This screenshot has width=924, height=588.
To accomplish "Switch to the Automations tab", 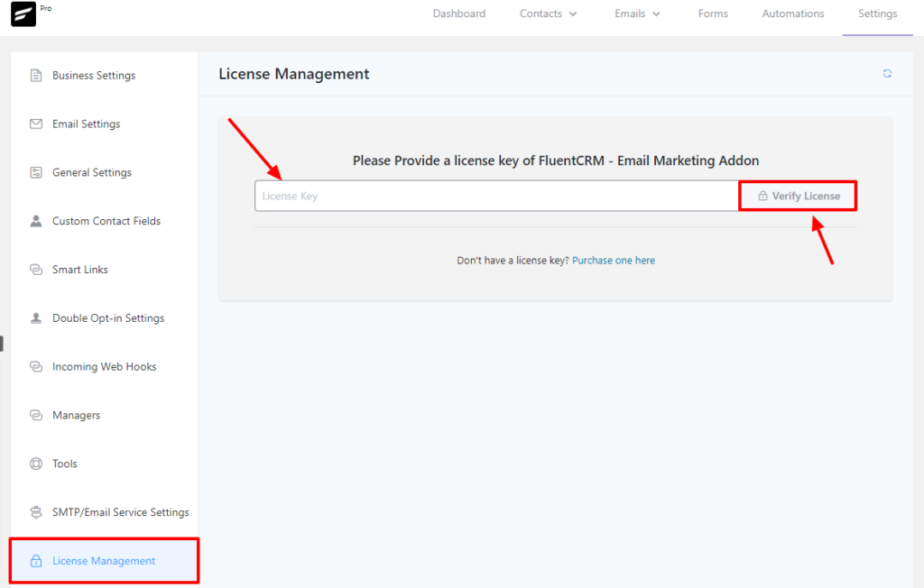I will tap(792, 14).
